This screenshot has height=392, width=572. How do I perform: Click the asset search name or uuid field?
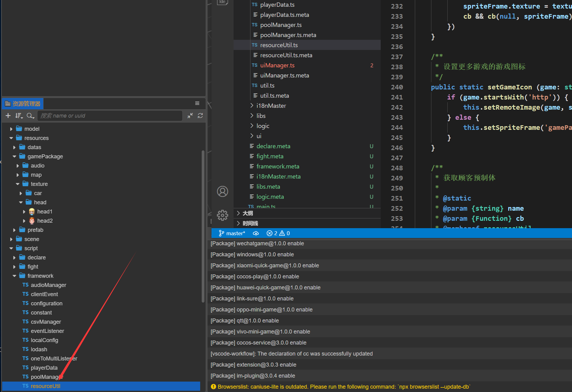pos(110,116)
